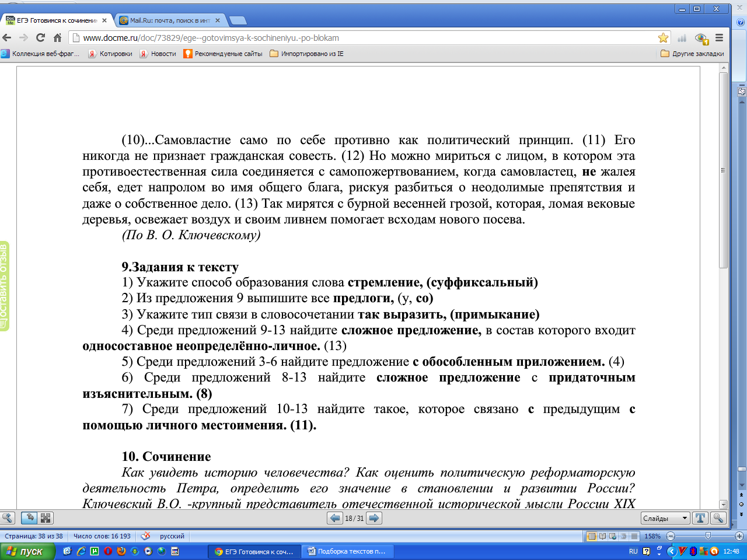Image resolution: width=747 pixels, height=560 pixels.
Task: Click the help question mark in tray
Action: (x=647, y=551)
